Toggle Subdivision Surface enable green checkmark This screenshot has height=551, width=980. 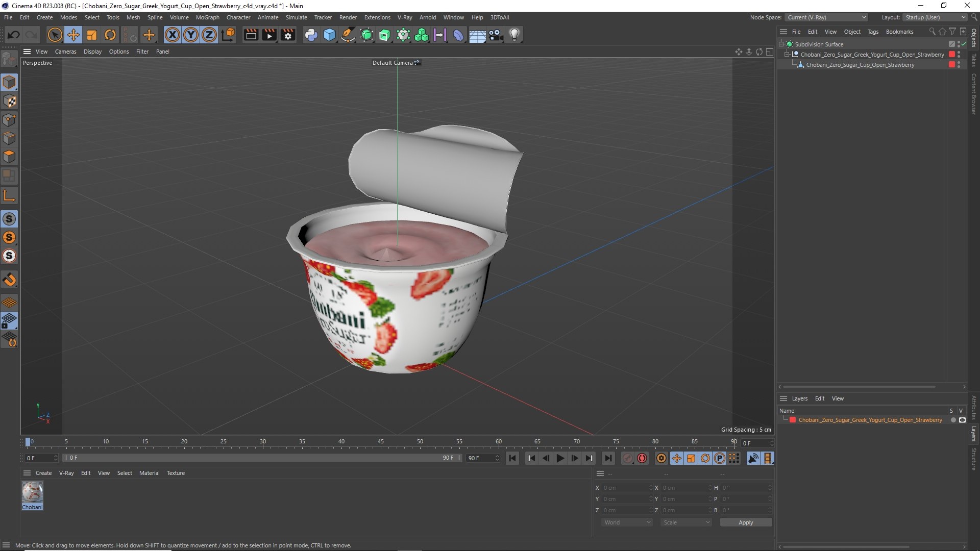pyautogui.click(x=963, y=44)
